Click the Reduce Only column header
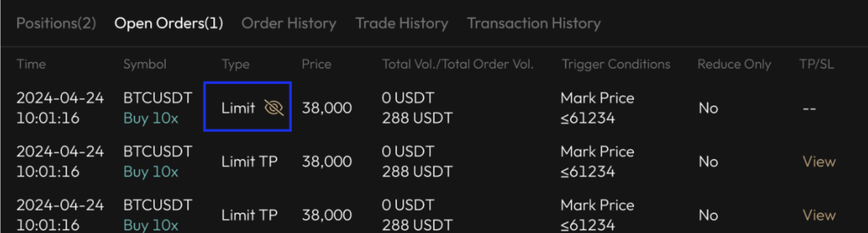868x233 pixels. (x=734, y=64)
